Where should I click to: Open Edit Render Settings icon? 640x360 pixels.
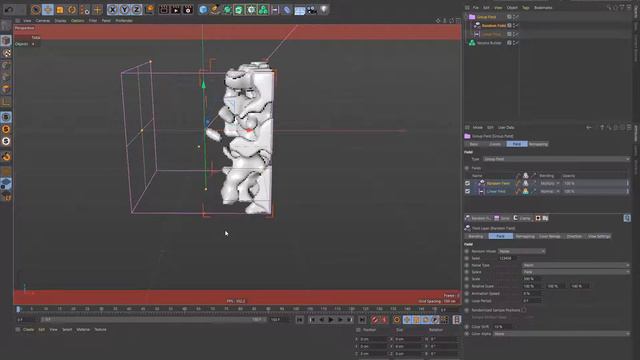188,9
